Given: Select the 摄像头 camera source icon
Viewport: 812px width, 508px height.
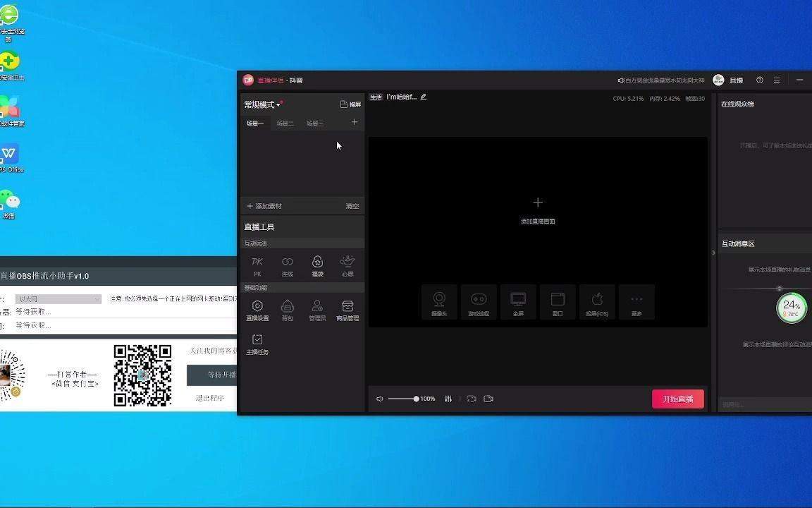Looking at the screenshot, I should coord(438,302).
